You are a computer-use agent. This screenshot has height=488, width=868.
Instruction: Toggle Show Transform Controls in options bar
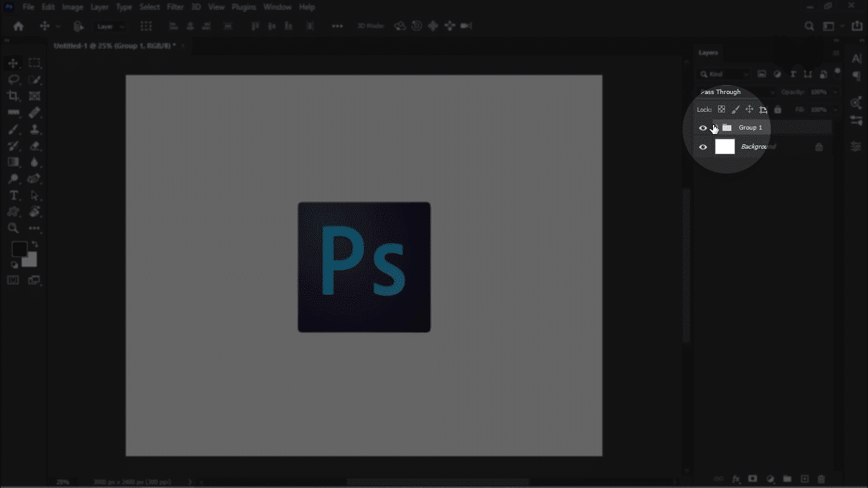click(x=146, y=26)
